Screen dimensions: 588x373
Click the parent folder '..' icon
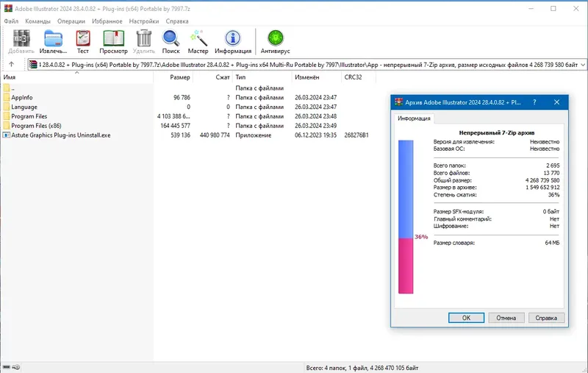[x=7, y=88]
